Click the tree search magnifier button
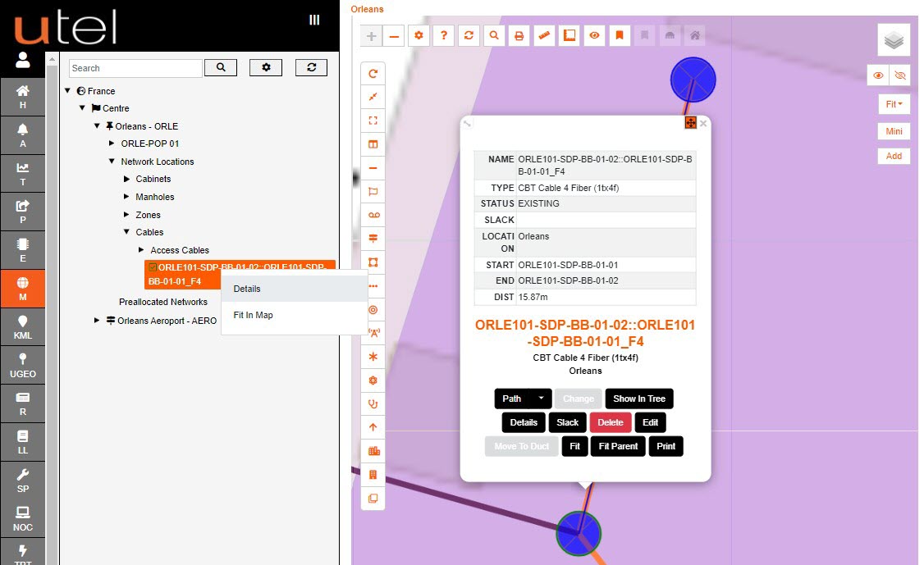The height and width of the screenshot is (565, 924). point(221,68)
